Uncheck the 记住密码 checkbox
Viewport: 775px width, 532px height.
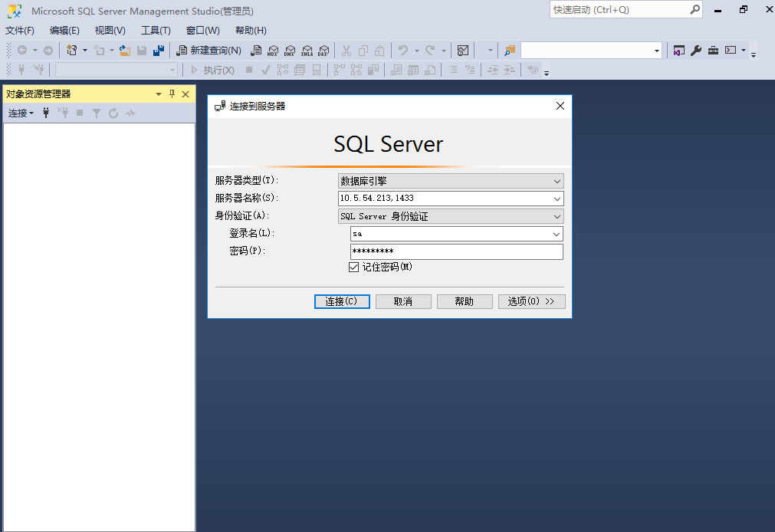[x=354, y=267]
